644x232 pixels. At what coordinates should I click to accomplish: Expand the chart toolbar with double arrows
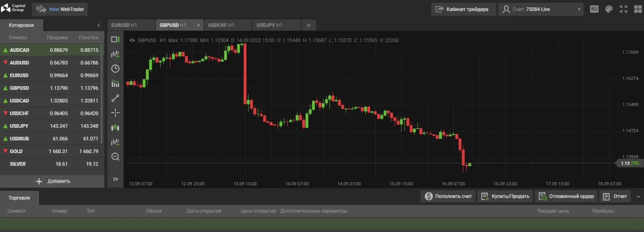tap(115, 179)
